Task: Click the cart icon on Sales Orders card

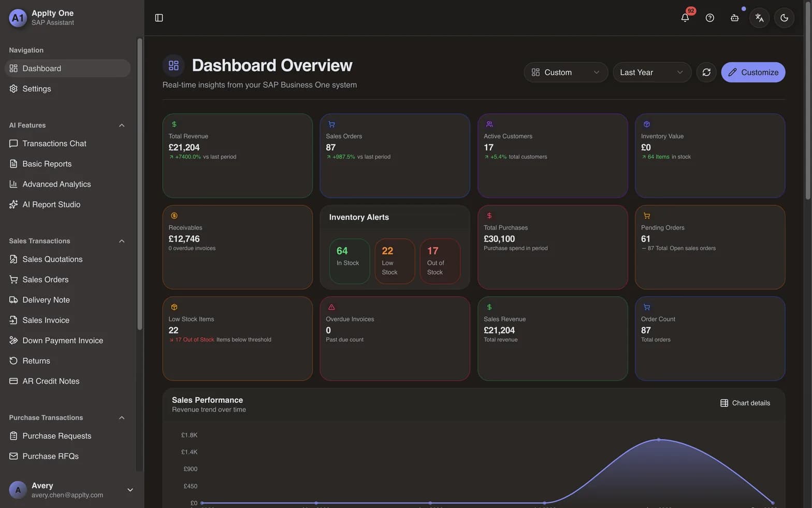Action: click(331, 124)
